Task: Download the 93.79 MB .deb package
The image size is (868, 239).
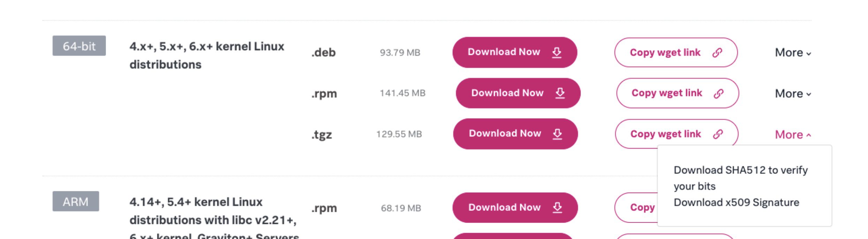Action: point(515,53)
